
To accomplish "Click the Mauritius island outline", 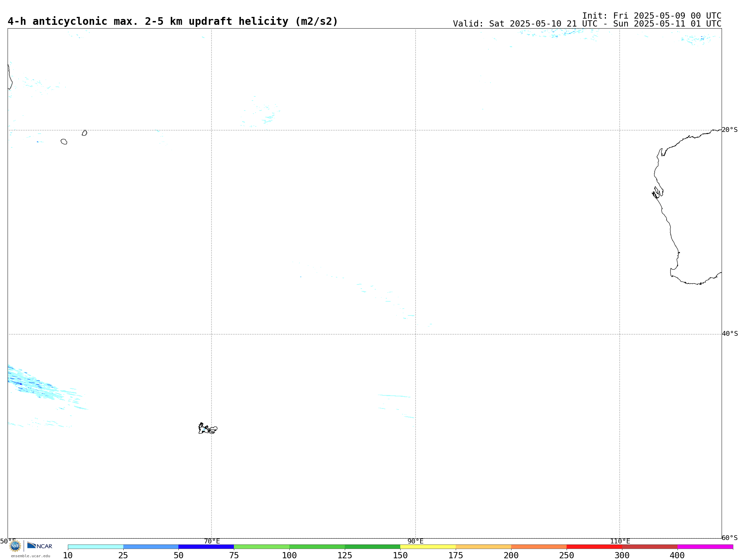I will coord(84,133).
